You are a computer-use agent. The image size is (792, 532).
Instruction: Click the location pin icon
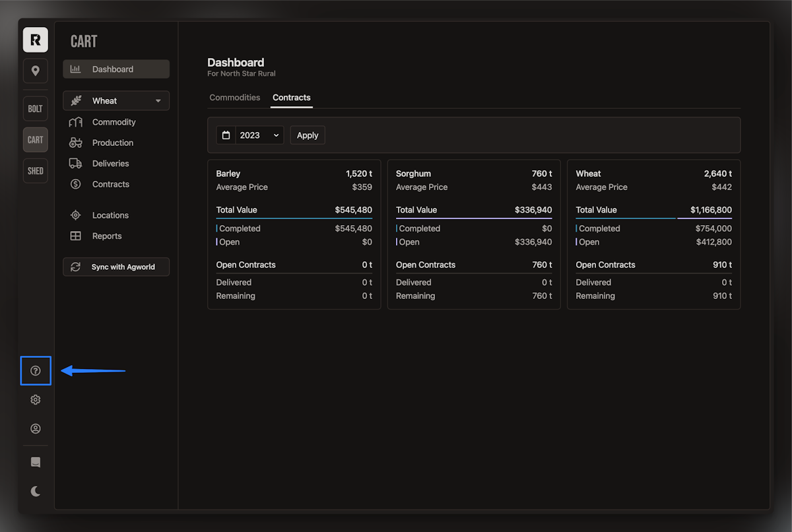point(36,71)
